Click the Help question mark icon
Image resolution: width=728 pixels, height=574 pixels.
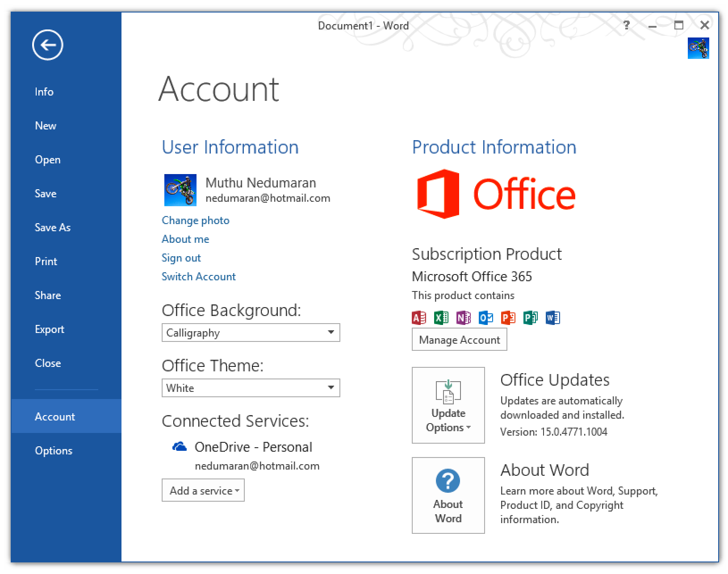(627, 25)
